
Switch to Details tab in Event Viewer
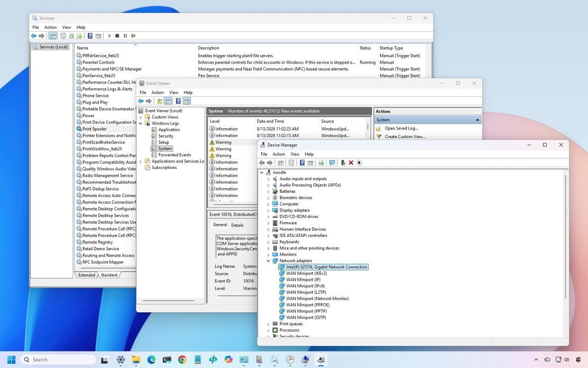coord(237,225)
